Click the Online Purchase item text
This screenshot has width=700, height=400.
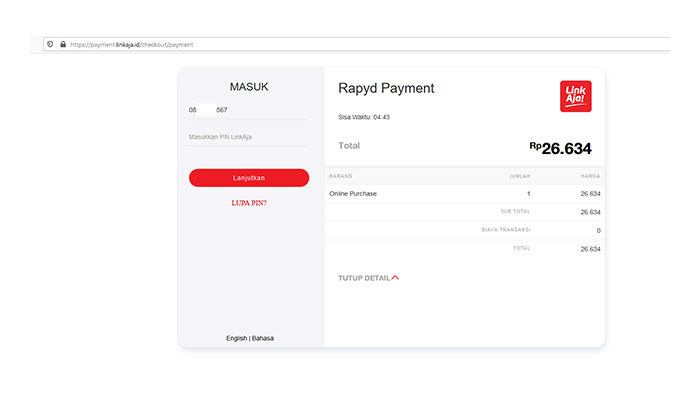click(353, 194)
